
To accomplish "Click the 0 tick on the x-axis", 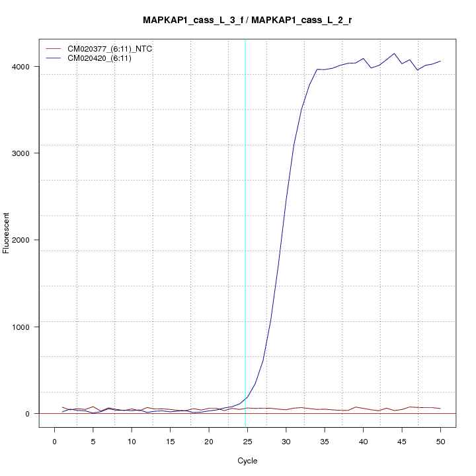I will pyautogui.click(x=54, y=442).
